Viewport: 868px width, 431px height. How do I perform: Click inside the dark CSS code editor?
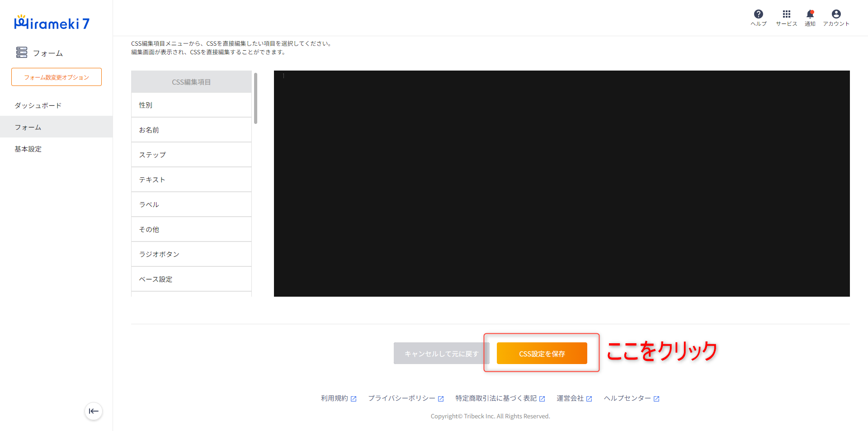coord(561,183)
